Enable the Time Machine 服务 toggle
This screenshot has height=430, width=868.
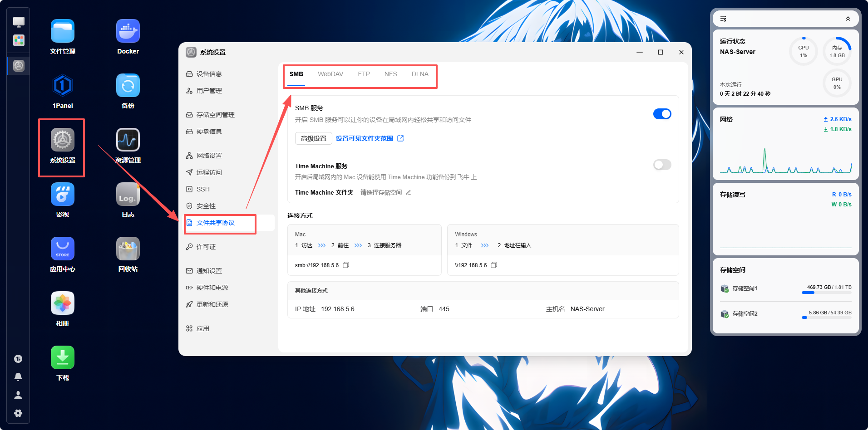pos(662,165)
